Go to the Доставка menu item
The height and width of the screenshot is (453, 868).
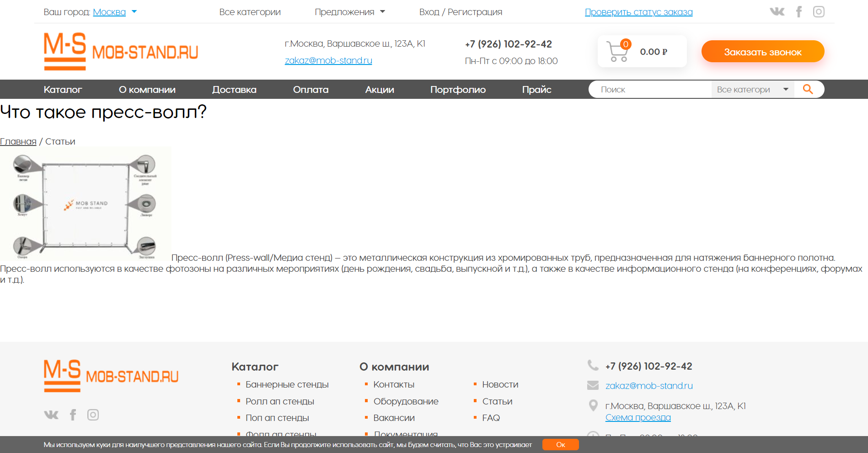click(234, 90)
